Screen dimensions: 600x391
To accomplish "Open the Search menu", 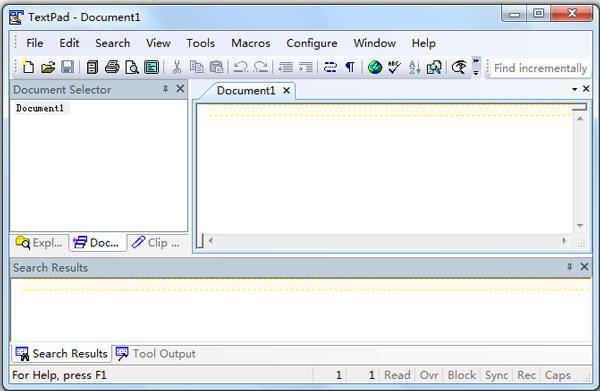I will pyautogui.click(x=112, y=43).
